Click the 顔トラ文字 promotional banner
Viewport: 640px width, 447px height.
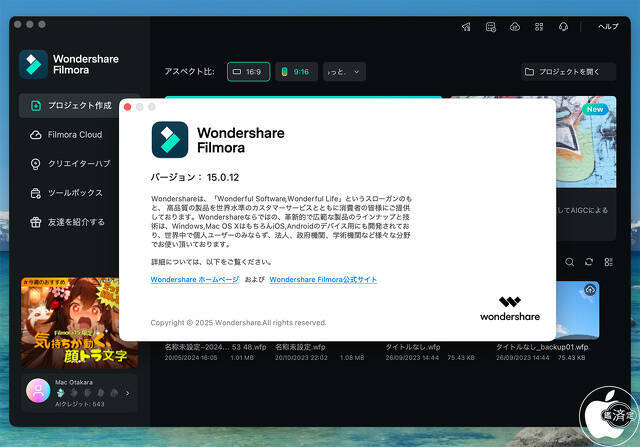tap(80, 318)
